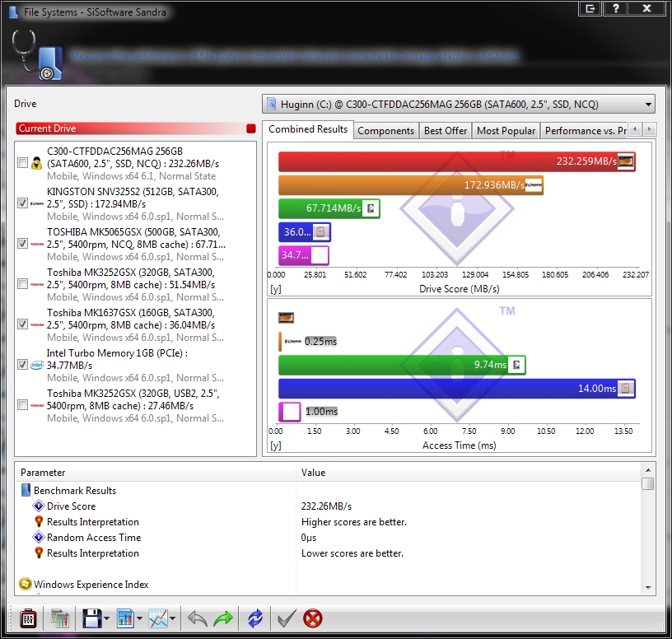Screen dimensions: 672x639
Task: Click the red 232.259MB/s bar
Action: click(x=457, y=161)
